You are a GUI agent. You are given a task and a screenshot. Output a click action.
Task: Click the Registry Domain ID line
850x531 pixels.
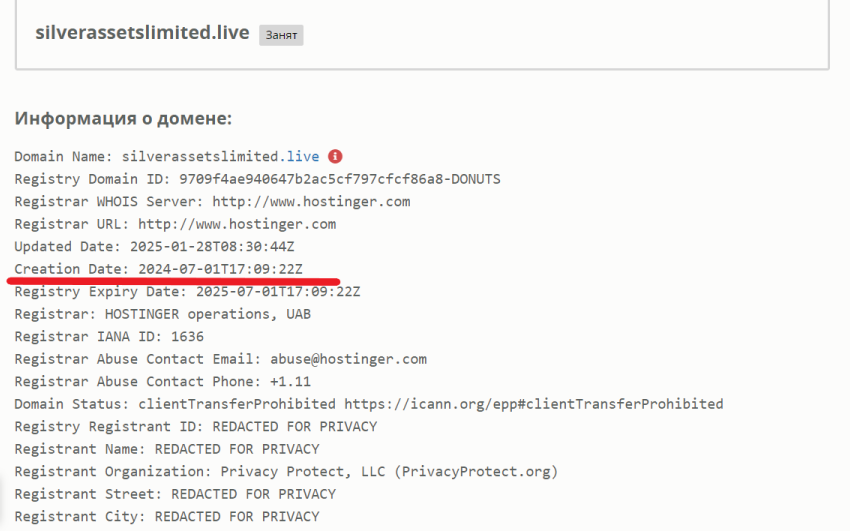point(257,179)
